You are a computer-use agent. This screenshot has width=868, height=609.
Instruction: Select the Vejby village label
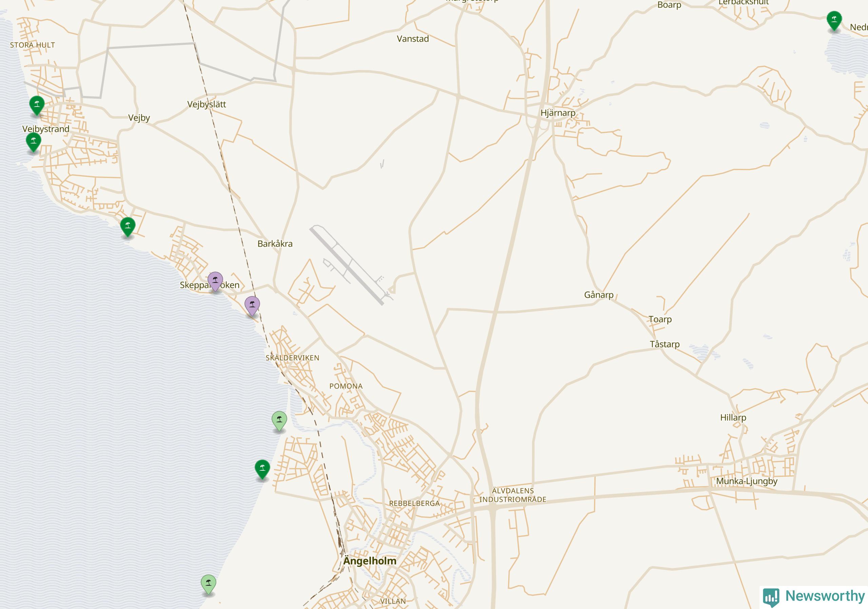(139, 118)
